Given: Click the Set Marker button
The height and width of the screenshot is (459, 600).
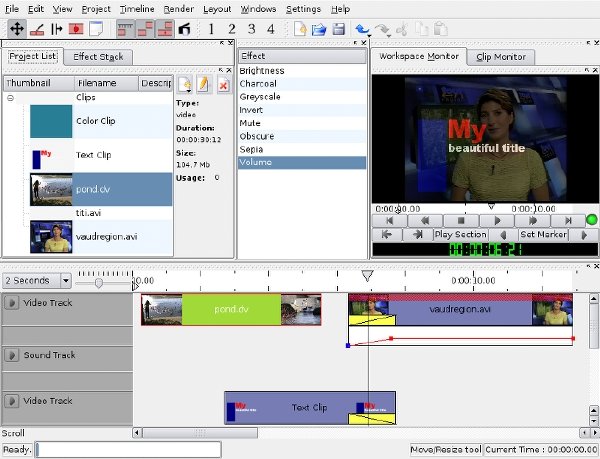Looking at the screenshot, I should coord(543,234).
